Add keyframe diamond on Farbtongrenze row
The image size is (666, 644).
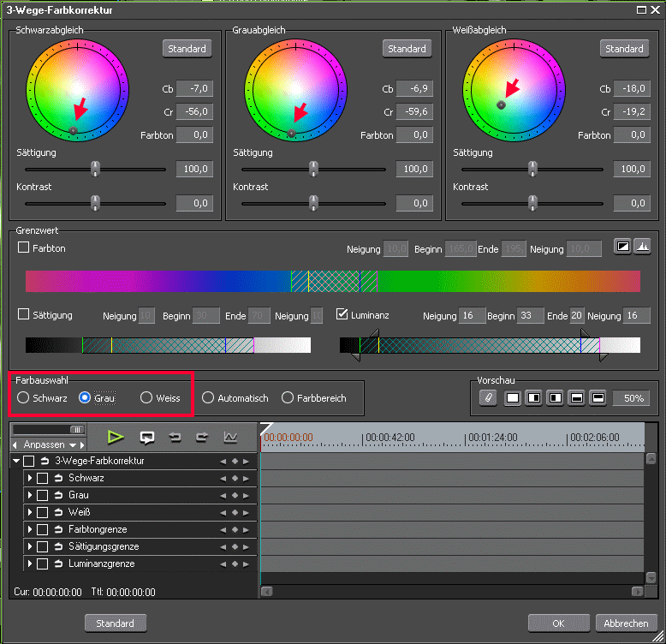tap(235, 530)
